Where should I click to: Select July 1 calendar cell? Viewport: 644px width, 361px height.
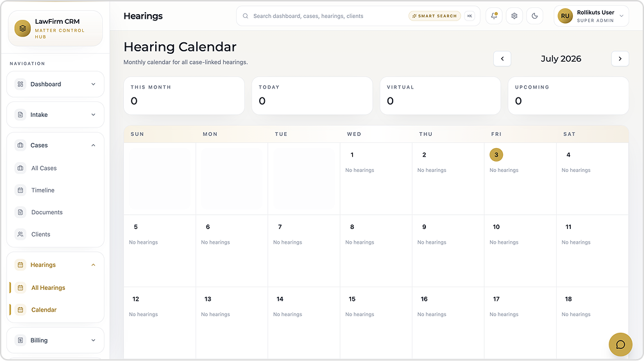tap(376, 179)
